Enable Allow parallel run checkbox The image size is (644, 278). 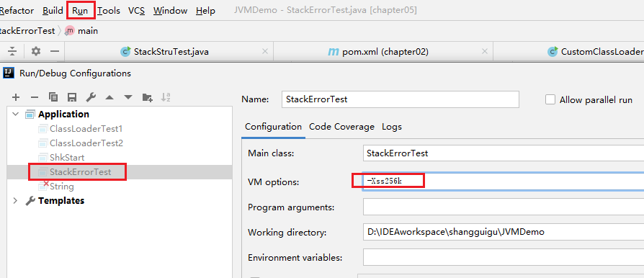point(550,100)
